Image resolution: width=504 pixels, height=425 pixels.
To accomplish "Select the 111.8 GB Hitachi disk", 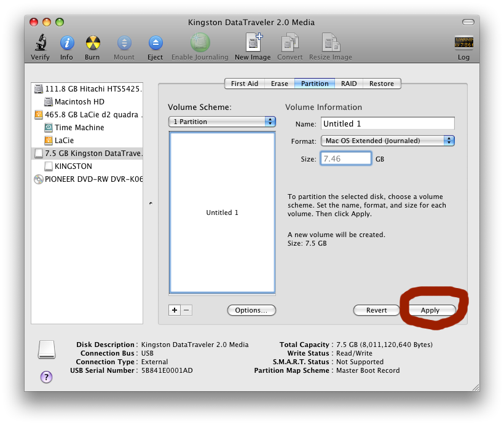I will [87, 88].
